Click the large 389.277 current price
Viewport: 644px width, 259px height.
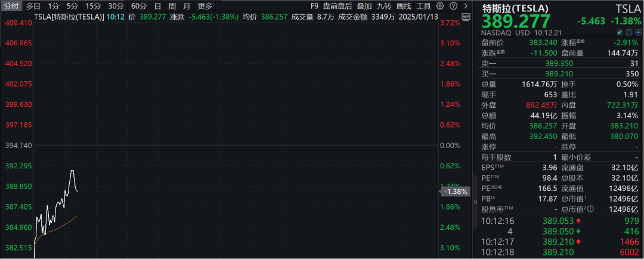[x=516, y=21]
